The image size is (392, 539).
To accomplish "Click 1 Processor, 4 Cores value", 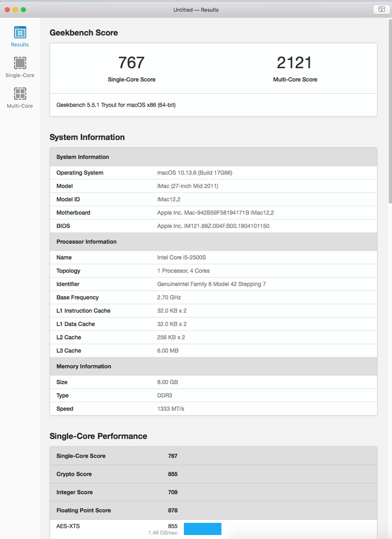I will click(x=184, y=271).
